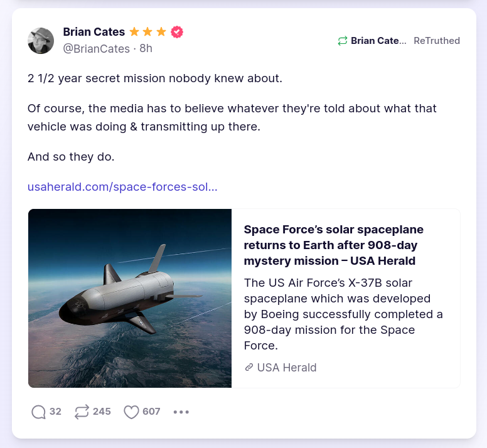Click the 32 replies count
The height and width of the screenshot is (448, 487).
point(55,412)
